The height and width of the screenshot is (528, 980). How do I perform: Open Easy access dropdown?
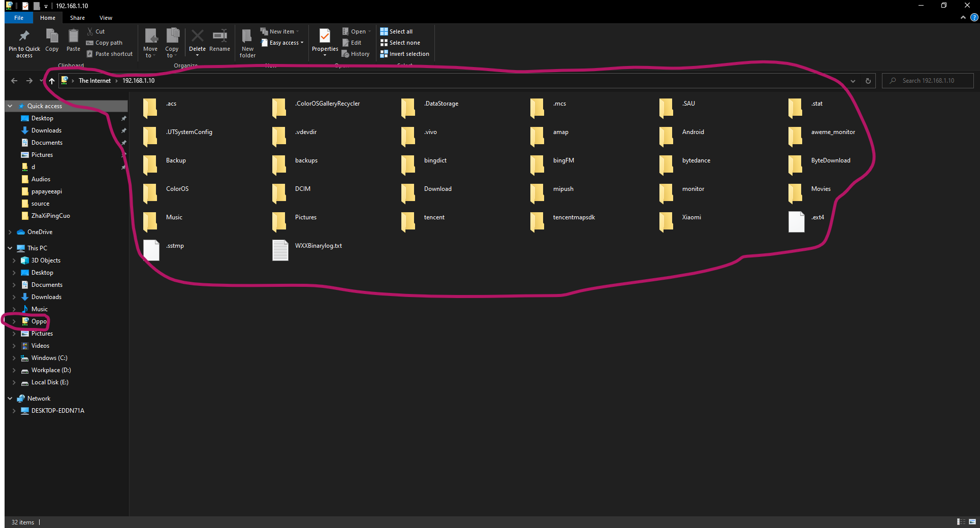pyautogui.click(x=282, y=43)
